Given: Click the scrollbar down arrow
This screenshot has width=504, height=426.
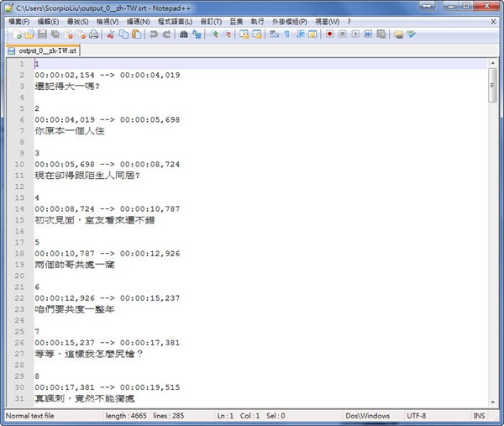Looking at the screenshot, I should click(x=492, y=402).
